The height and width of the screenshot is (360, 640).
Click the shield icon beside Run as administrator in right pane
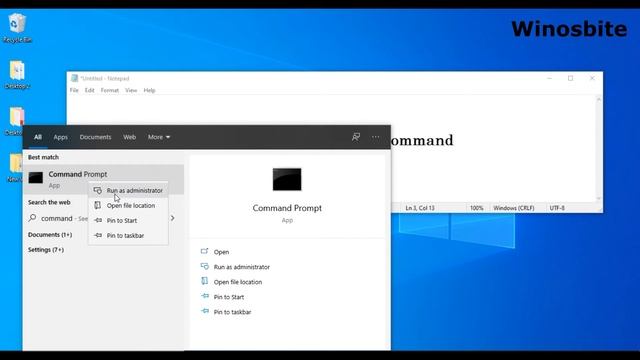coord(204,267)
